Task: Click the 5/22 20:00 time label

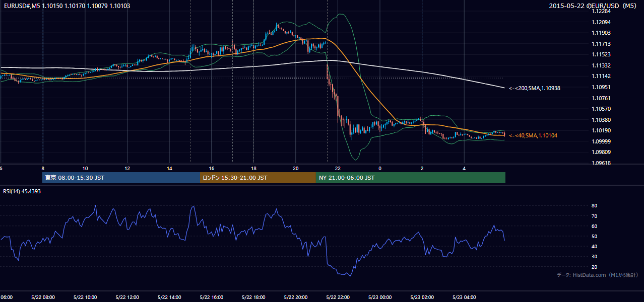Action: 296,297
